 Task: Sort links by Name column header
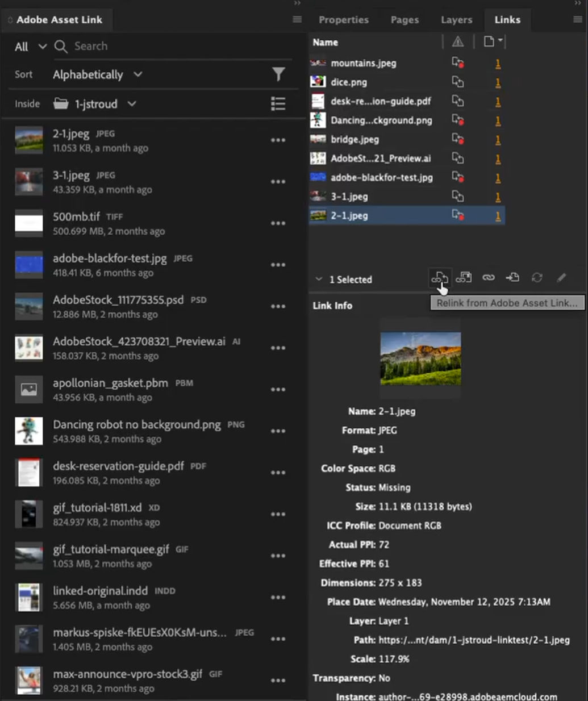[x=325, y=42]
